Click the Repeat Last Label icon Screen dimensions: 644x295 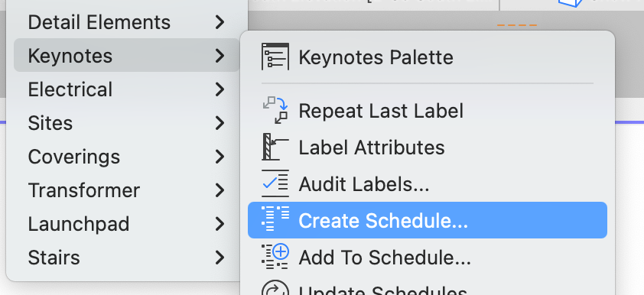pyautogui.click(x=275, y=110)
